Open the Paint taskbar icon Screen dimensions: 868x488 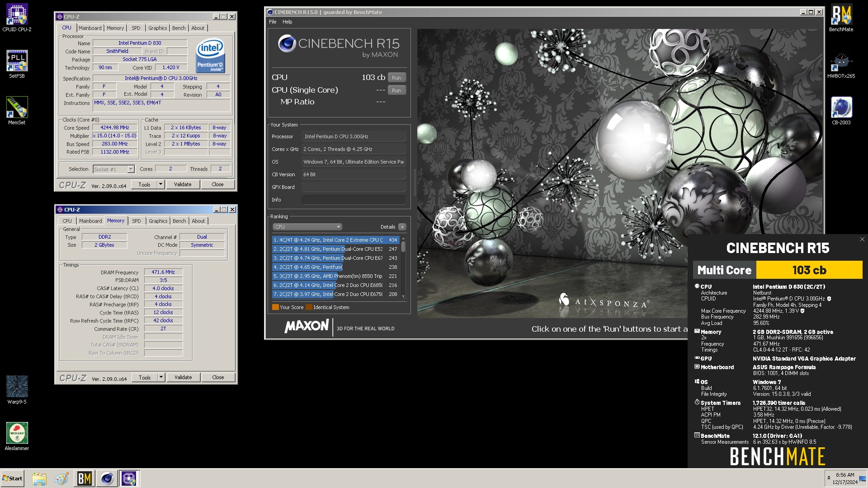[x=61, y=479]
